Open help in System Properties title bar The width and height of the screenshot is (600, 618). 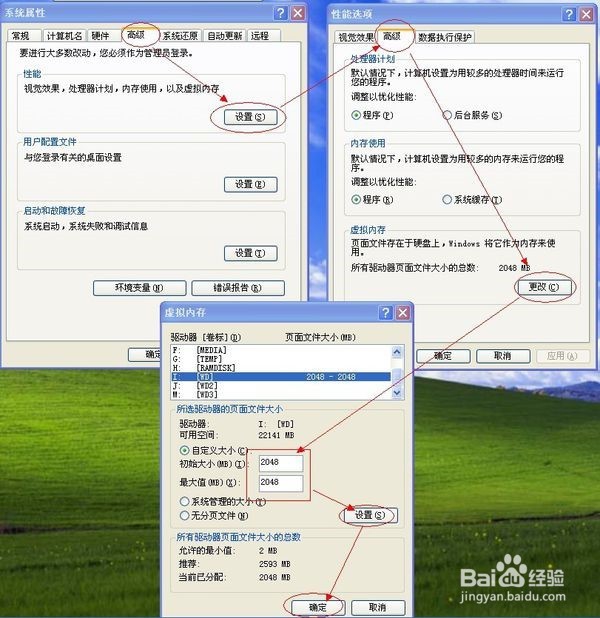pos(280,13)
